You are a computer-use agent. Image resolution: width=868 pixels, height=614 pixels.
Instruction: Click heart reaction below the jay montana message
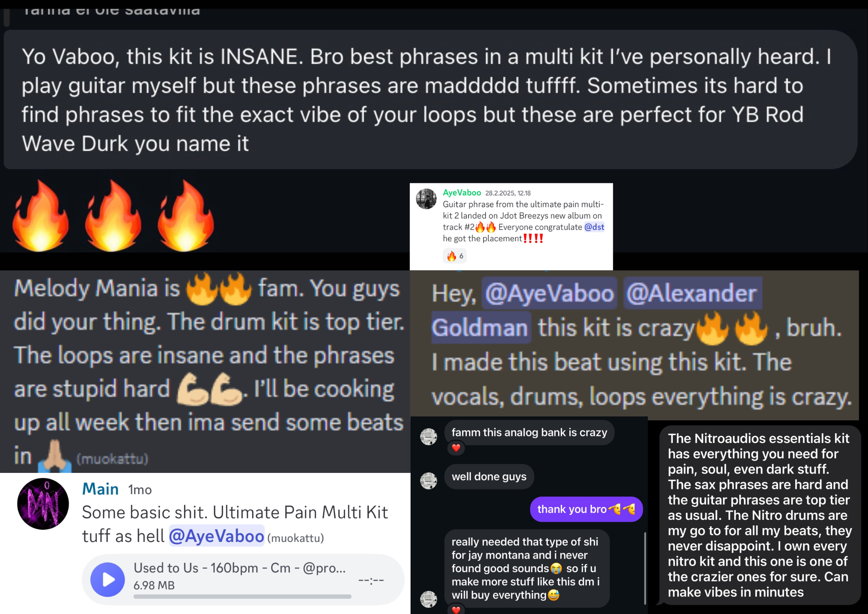(456, 610)
